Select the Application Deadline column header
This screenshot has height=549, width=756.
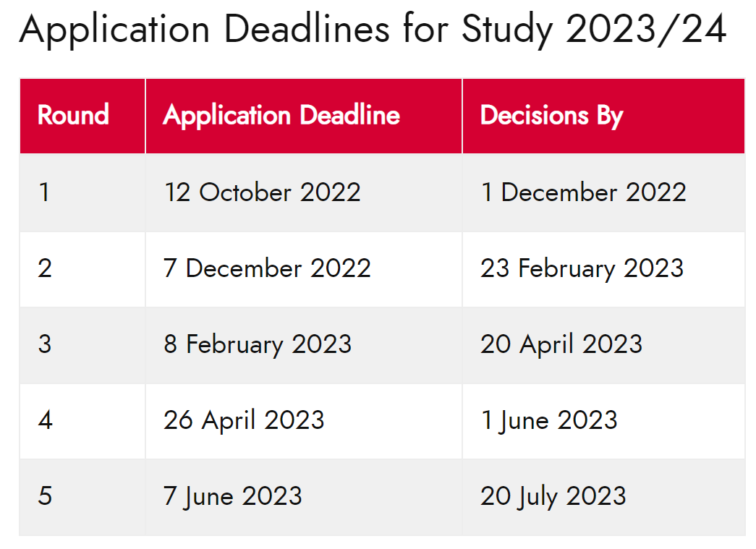[x=304, y=116]
